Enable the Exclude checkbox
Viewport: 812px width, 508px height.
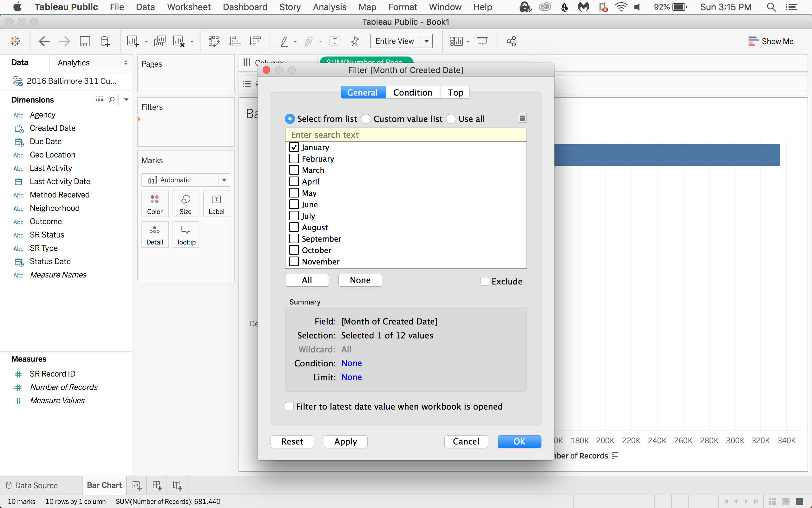click(485, 281)
